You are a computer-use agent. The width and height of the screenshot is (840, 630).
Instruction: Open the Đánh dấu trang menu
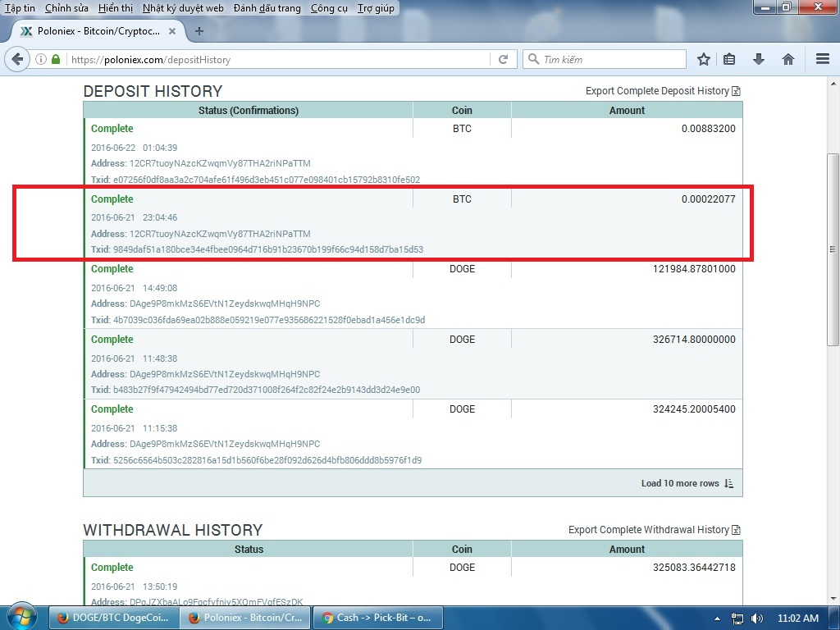267,8
